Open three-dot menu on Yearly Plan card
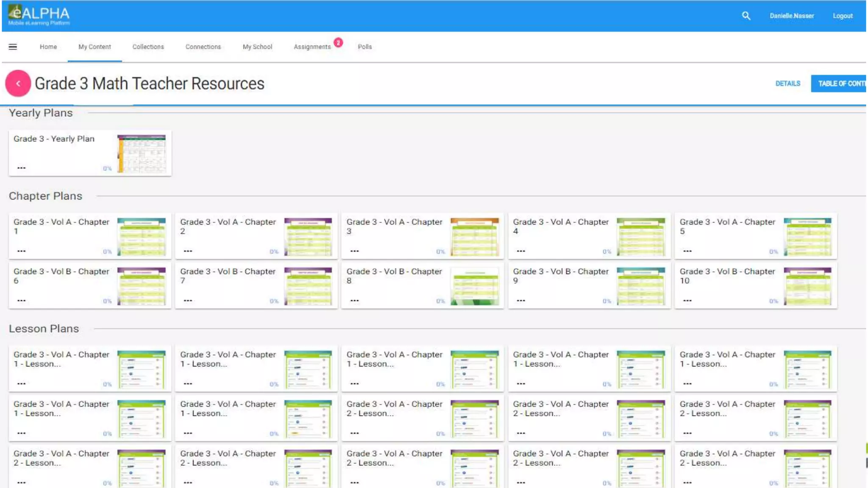 [x=21, y=168]
